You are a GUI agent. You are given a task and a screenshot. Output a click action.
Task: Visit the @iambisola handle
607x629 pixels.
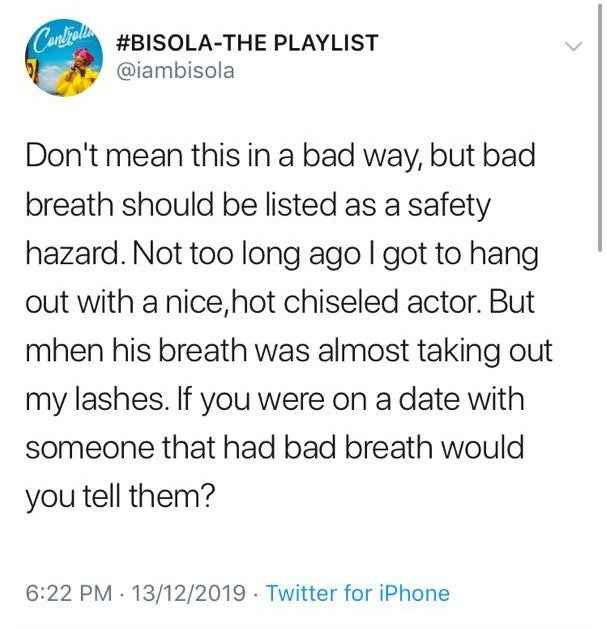(x=175, y=71)
